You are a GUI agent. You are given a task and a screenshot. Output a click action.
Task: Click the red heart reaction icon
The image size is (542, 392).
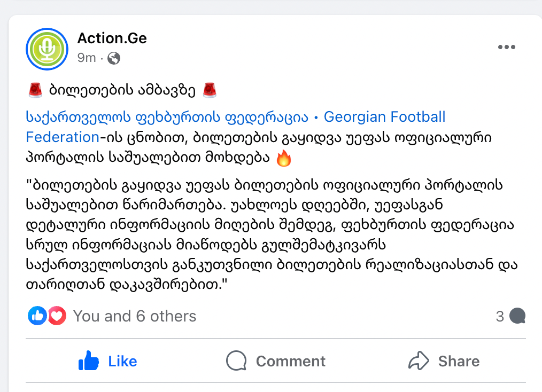pos(57,316)
